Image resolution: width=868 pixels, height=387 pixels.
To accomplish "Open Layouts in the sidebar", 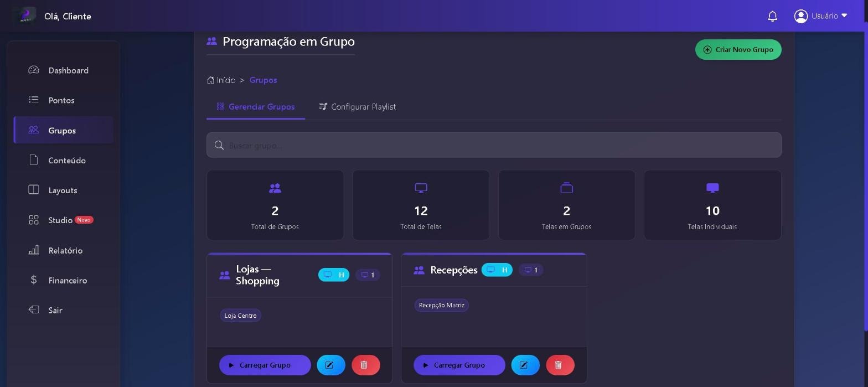I will (64, 190).
